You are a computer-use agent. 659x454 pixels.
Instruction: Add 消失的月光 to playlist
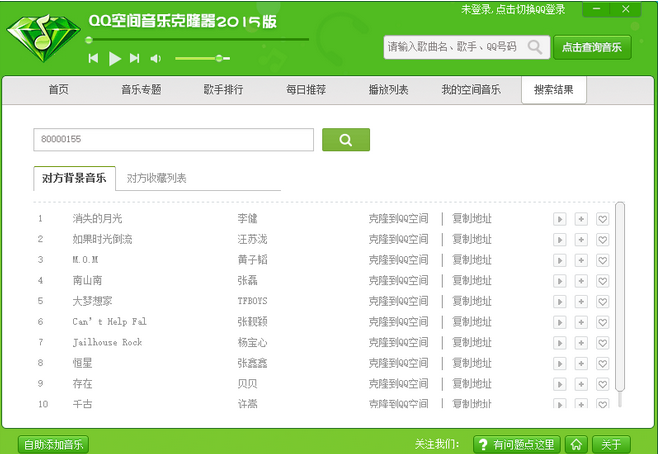point(581,219)
